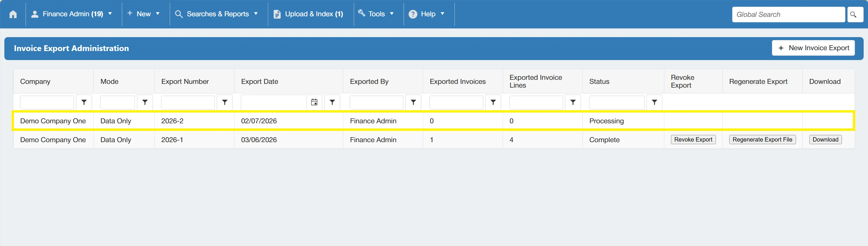Sort by the Export Number column header
Viewport: 868px width, 246px height.
[185, 82]
